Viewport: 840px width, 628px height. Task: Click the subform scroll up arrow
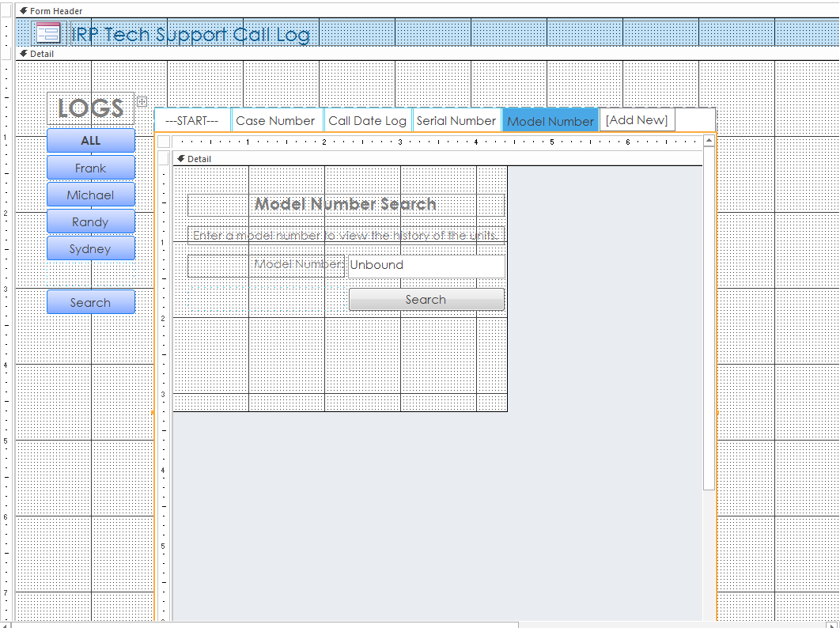pyautogui.click(x=709, y=141)
